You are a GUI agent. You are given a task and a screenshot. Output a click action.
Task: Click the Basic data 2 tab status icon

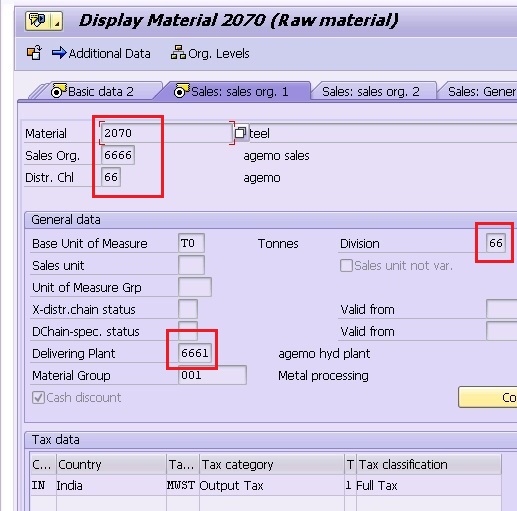click(59, 90)
